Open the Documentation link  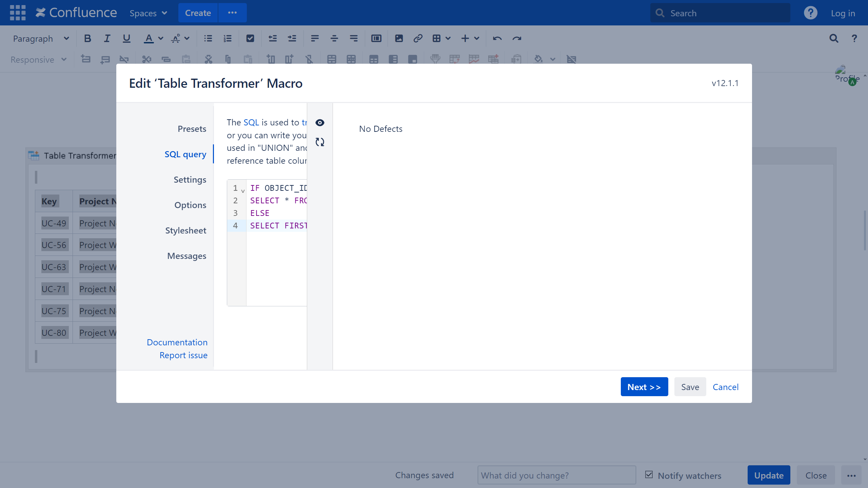click(x=177, y=342)
